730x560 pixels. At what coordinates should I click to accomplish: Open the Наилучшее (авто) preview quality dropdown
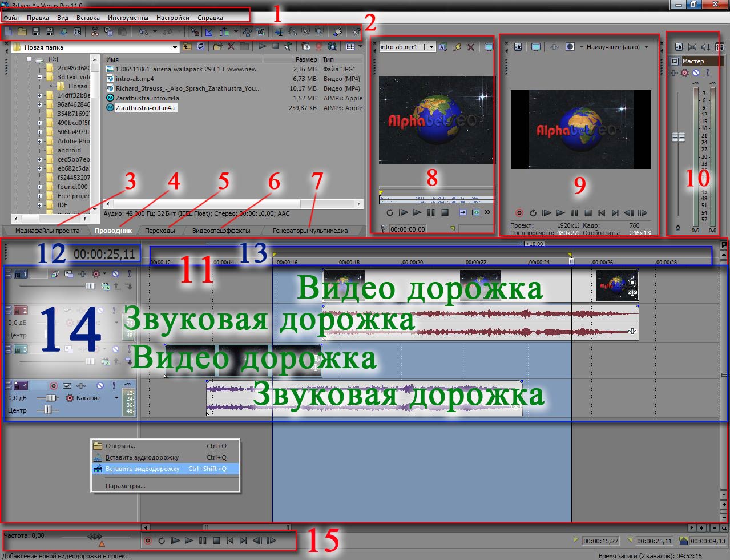[646, 47]
